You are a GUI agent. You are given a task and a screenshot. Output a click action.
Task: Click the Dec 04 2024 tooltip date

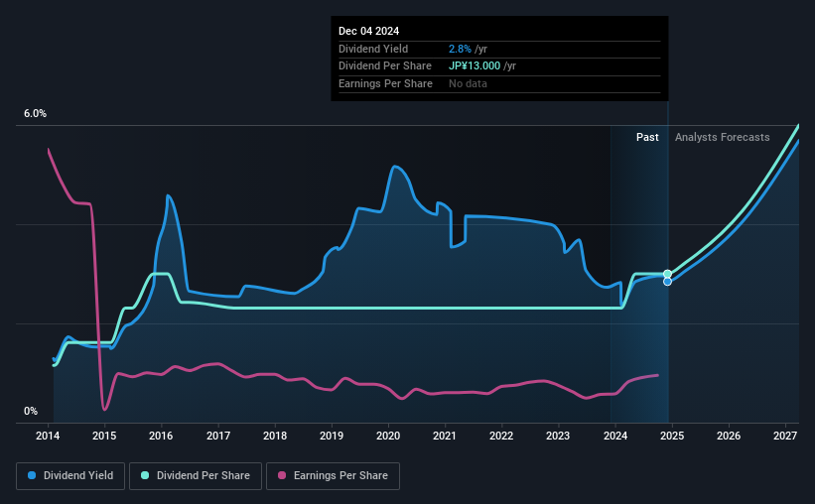click(x=368, y=32)
